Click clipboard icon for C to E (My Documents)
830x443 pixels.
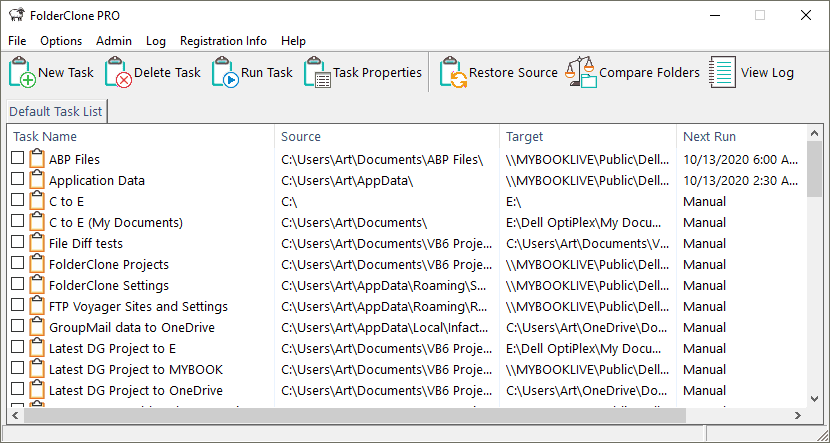coord(37,222)
